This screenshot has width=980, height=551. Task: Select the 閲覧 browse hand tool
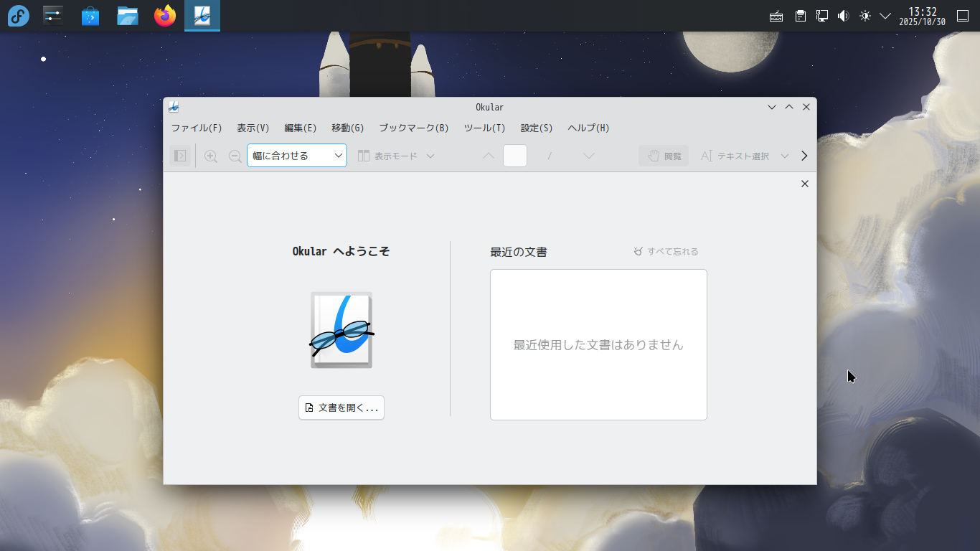coord(664,156)
